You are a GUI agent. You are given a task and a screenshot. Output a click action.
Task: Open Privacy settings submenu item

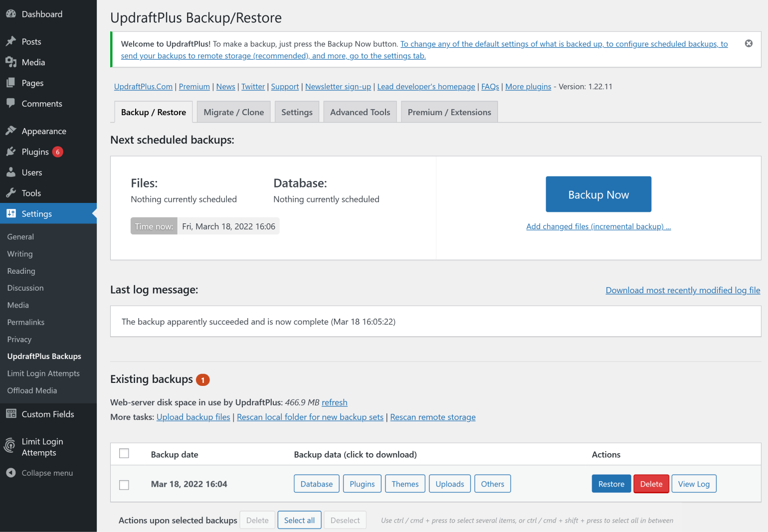(x=19, y=339)
